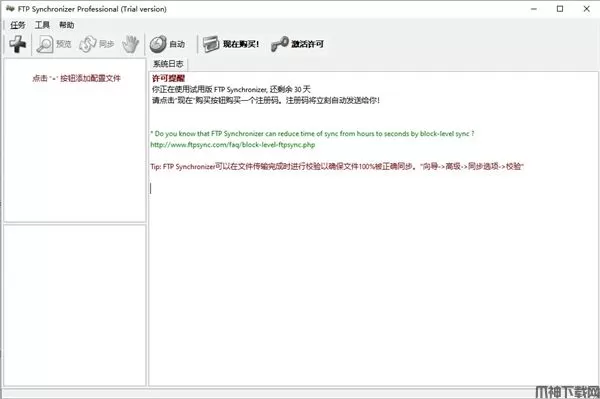
Task: Click the 许可提醒 heading in the log
Action: point(168,78)
